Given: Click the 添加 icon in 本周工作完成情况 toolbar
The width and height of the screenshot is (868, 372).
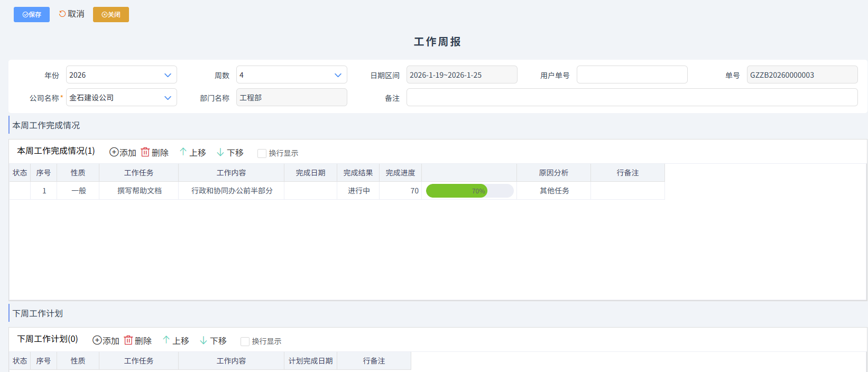Looking at the screenshot, I should coord(114,152).
